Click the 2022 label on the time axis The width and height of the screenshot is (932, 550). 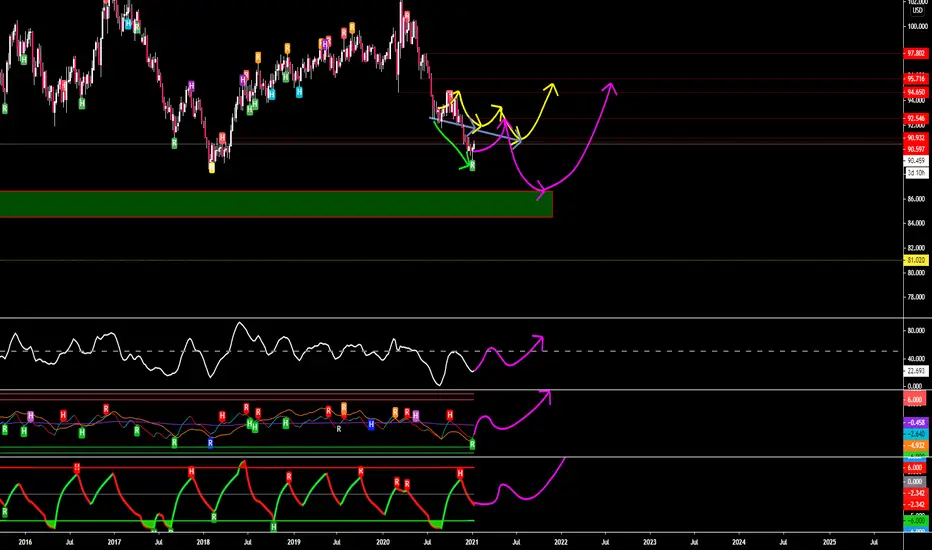tap(561, 542)
